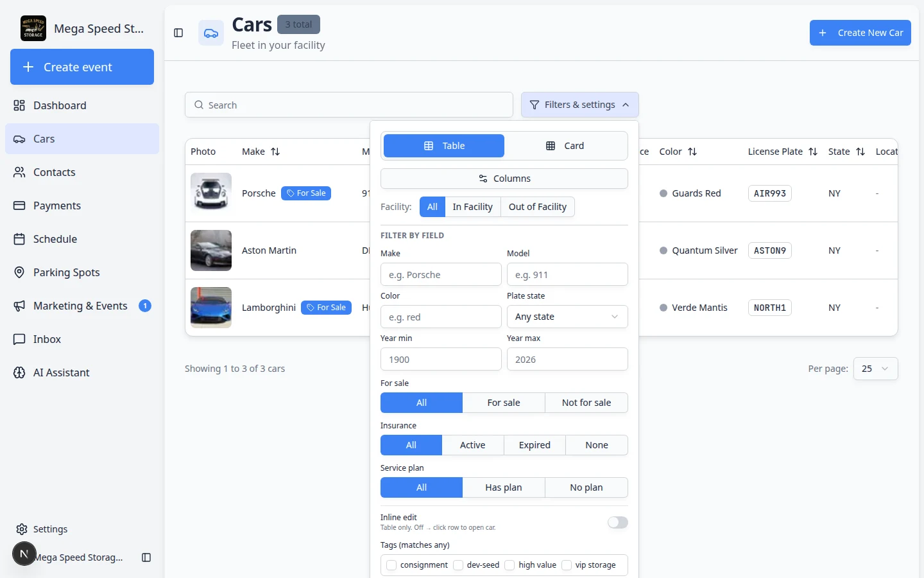
Task: Open the Plate state dropdown
Action: (x=567, y=317)
